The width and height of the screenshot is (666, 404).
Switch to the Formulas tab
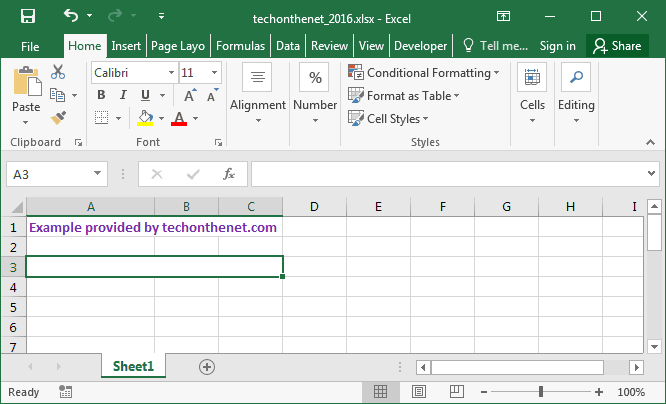(240, 46)
